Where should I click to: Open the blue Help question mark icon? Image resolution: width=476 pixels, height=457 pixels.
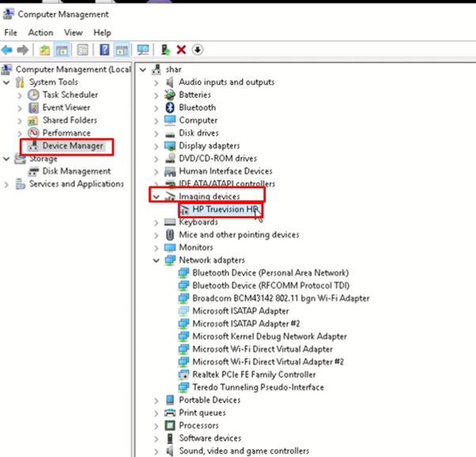pyautogui.click(x=104, y=50)
